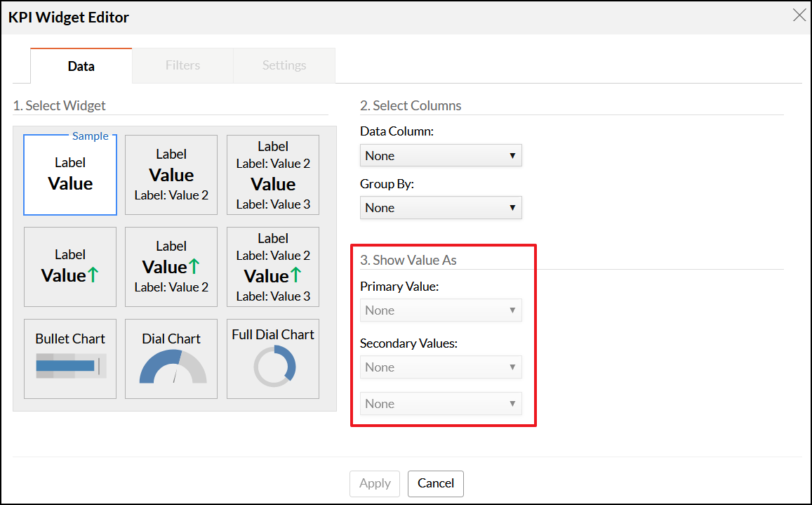Click the Cancel button
The image size is (812, 505).
[436, 483]
